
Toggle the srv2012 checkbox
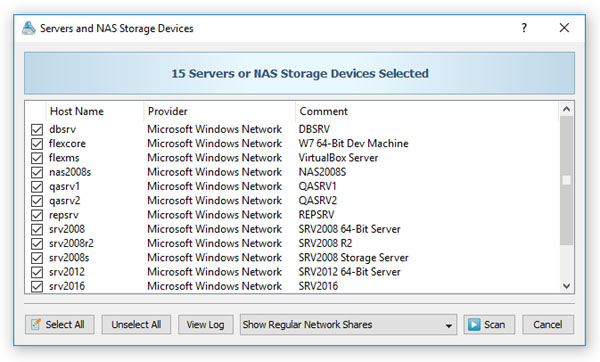coord(37,272)
